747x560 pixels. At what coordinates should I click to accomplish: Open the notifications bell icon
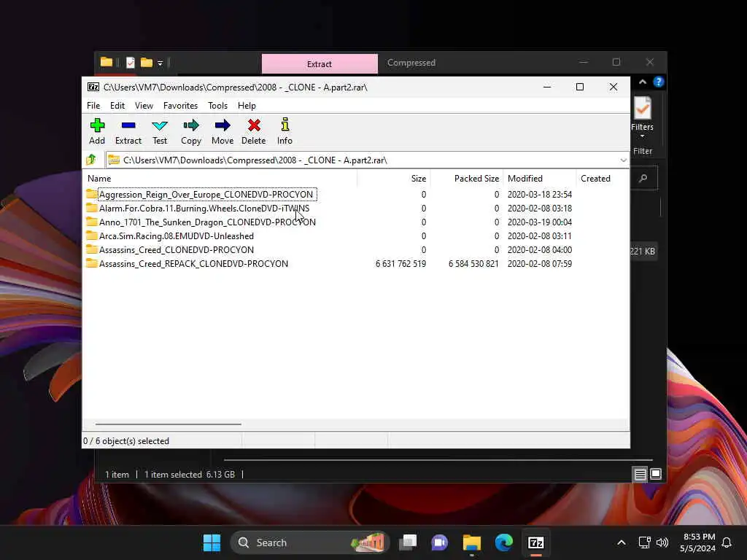point(727,542)
